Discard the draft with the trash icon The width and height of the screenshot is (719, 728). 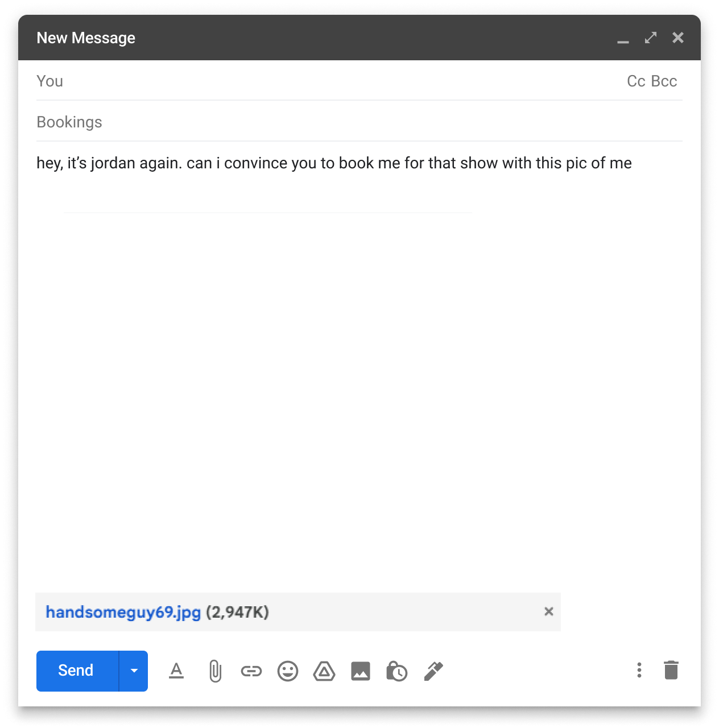click(671, 671)
